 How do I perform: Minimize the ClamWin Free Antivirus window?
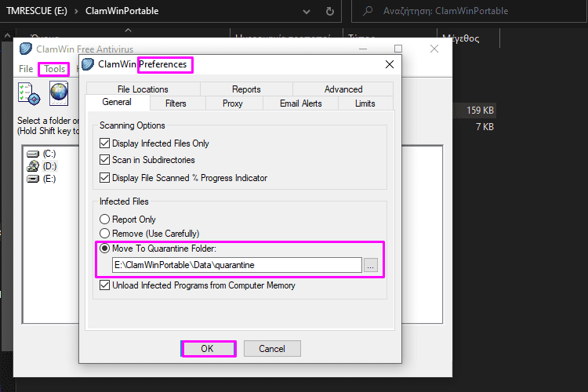(363, 49)
